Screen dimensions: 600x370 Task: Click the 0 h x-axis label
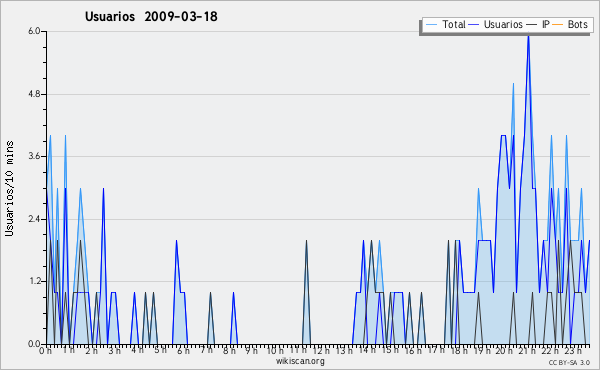tap(45, 350)
